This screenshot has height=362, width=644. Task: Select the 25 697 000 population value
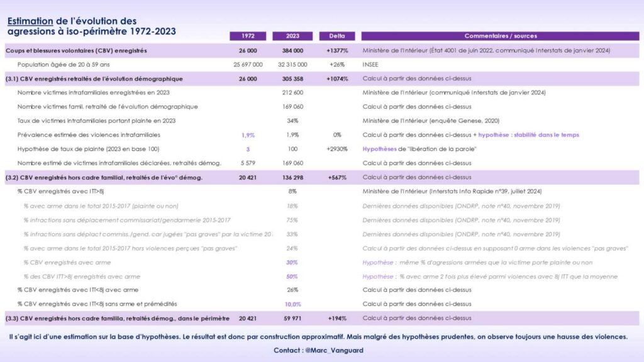coord(248,65)
